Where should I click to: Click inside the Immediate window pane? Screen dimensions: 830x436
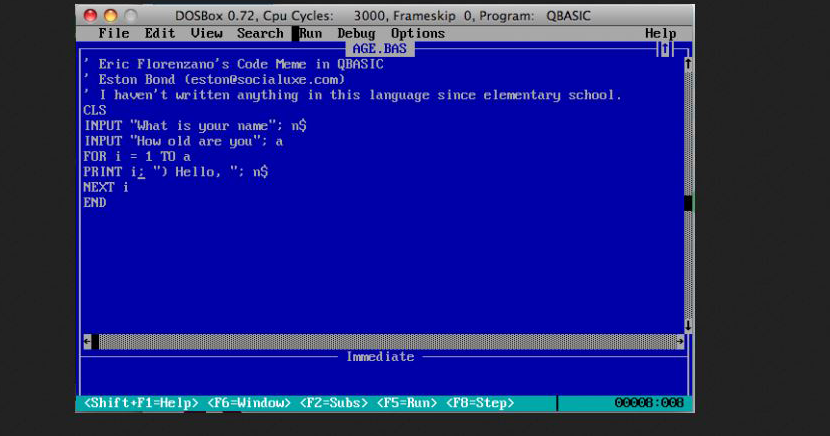(383, 379)
